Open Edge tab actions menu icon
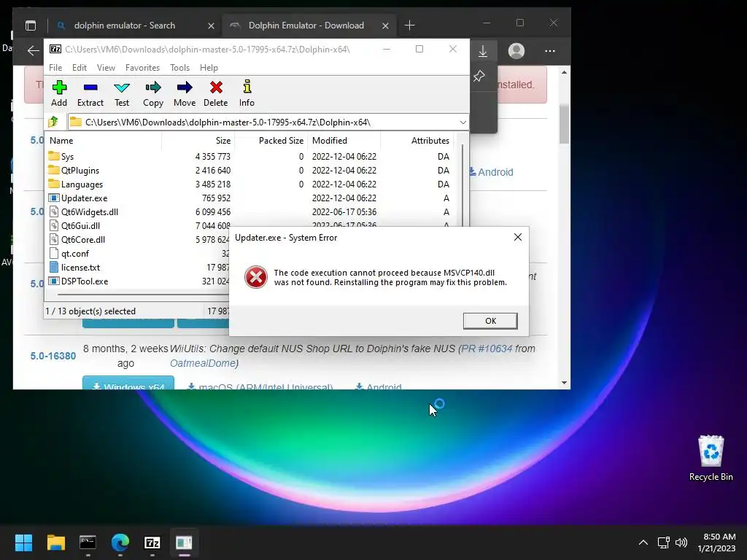747x560 pixels. pyautogui.click(x=31, y=26)
